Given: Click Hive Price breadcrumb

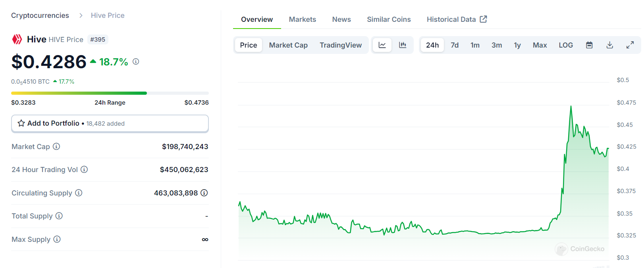Looking at the screenshot, I should pos(108,15).
